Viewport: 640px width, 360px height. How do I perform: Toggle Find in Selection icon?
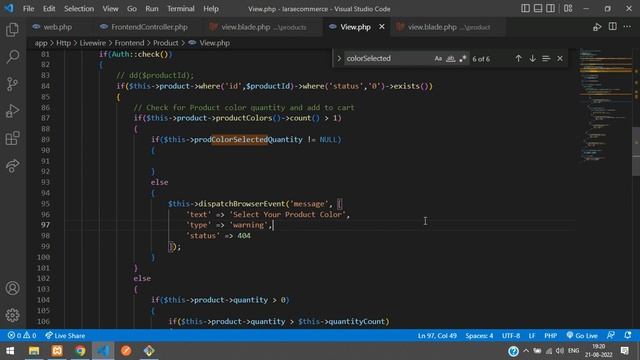[x=546, y=59]
